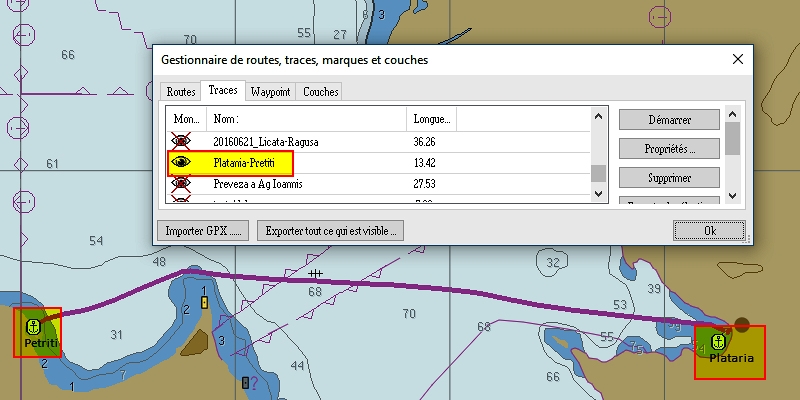Click the Propriétés button
800x400 pixels.
tap(669, 149)
